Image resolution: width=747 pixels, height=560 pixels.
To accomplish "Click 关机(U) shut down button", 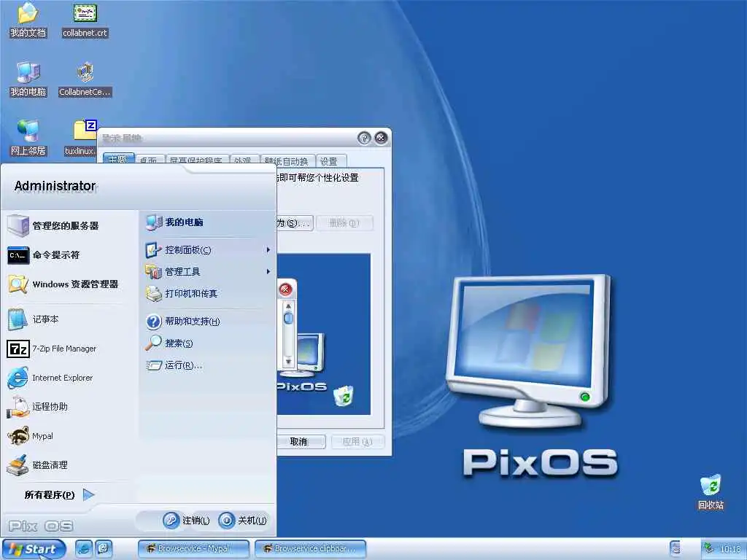I will click(243, 521).
